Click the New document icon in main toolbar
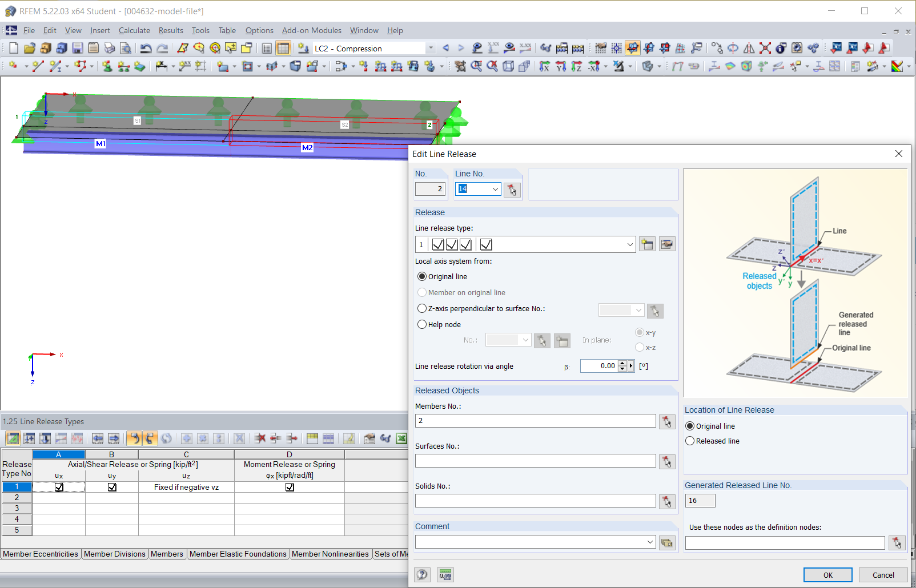916x588 pixels. click(14, 49)
